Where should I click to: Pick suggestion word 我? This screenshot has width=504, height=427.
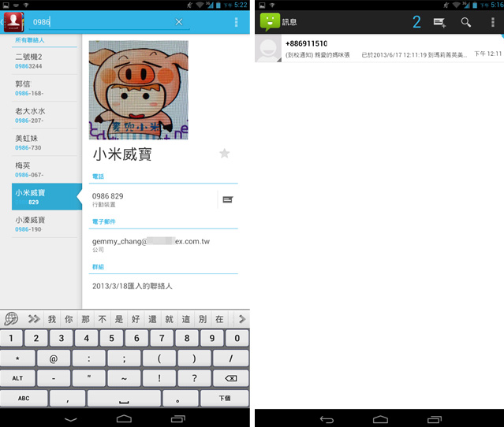click(52, 319)
